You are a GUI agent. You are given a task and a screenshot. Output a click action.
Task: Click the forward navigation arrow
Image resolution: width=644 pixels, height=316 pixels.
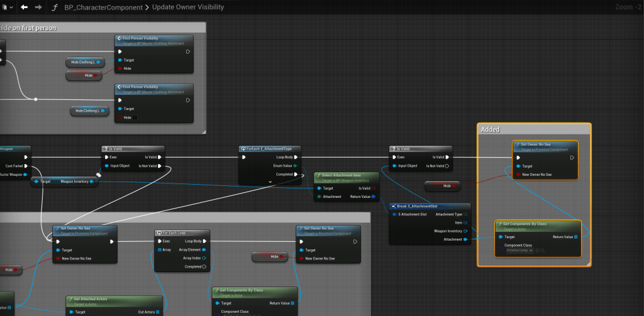pos(38,8)
